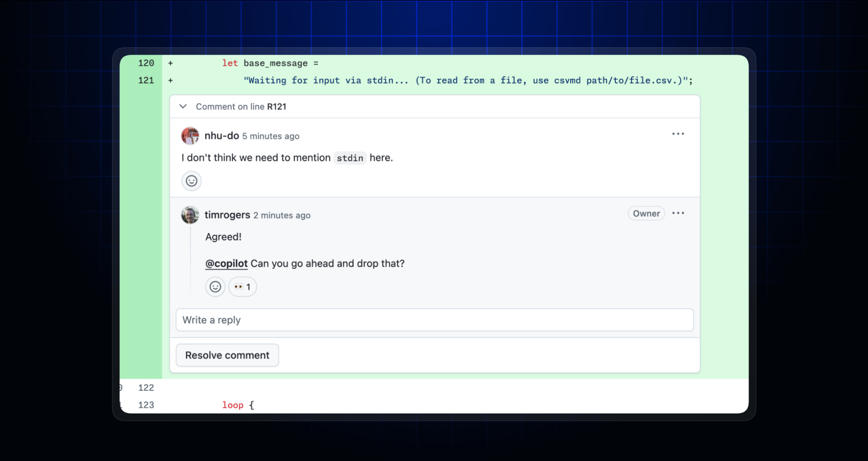Open timrogers' username profile link
The image size is (868, 461).
coord(227,215)
